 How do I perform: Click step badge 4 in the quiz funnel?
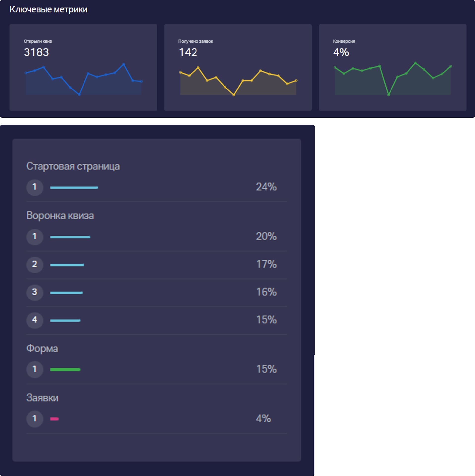pos(35,320)
